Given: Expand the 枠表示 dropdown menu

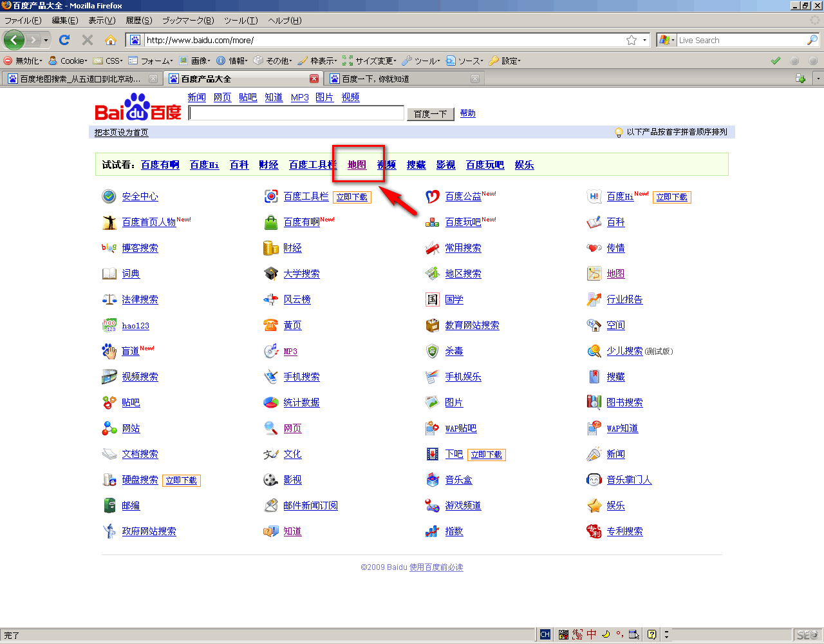Looking at the screenshot, I should pos(317,61).
